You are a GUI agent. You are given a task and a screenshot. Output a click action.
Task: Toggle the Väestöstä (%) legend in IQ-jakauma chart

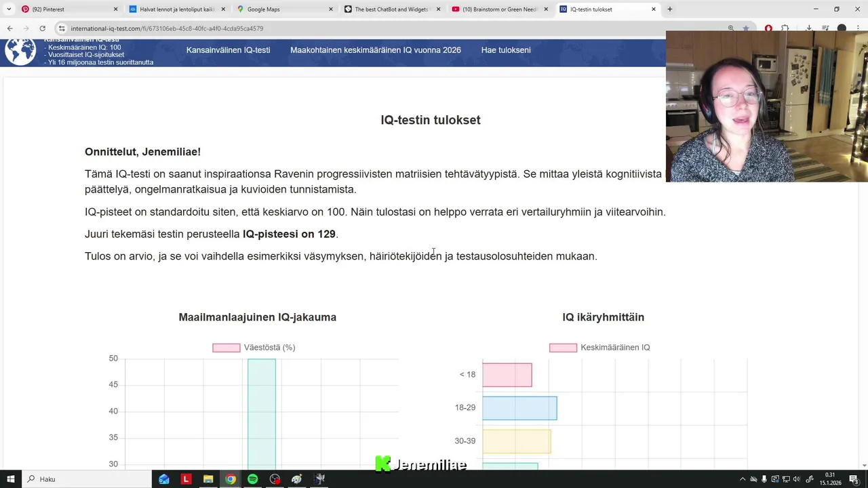pyautogui.click(x=254, y=348)
